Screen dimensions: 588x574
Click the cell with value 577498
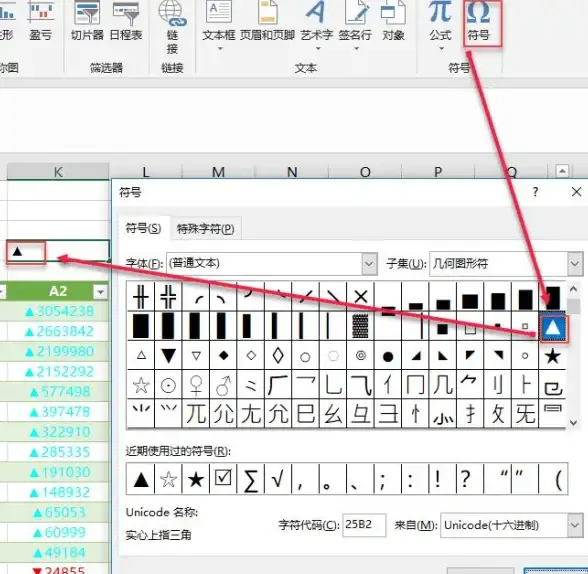point(58,392)
